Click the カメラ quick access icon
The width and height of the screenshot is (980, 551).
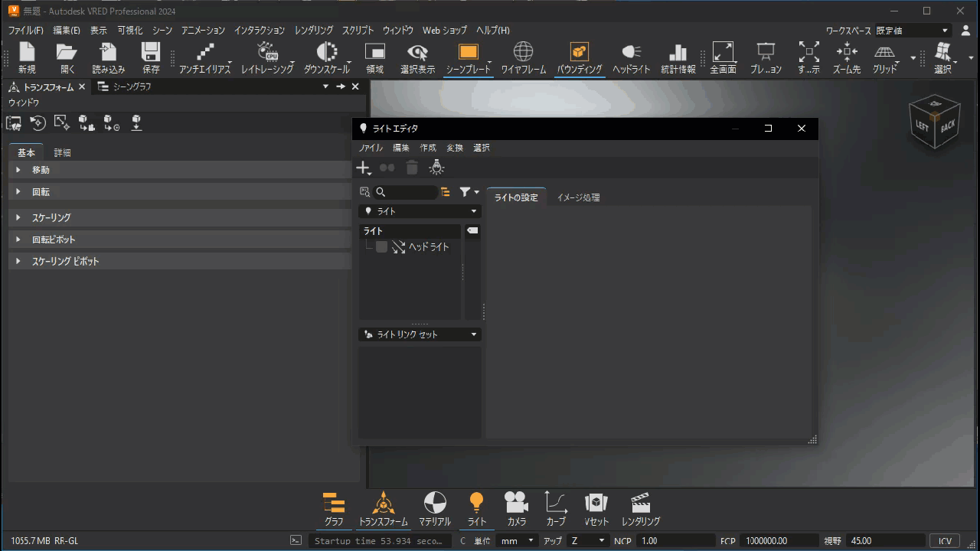(x=517, y=510)
